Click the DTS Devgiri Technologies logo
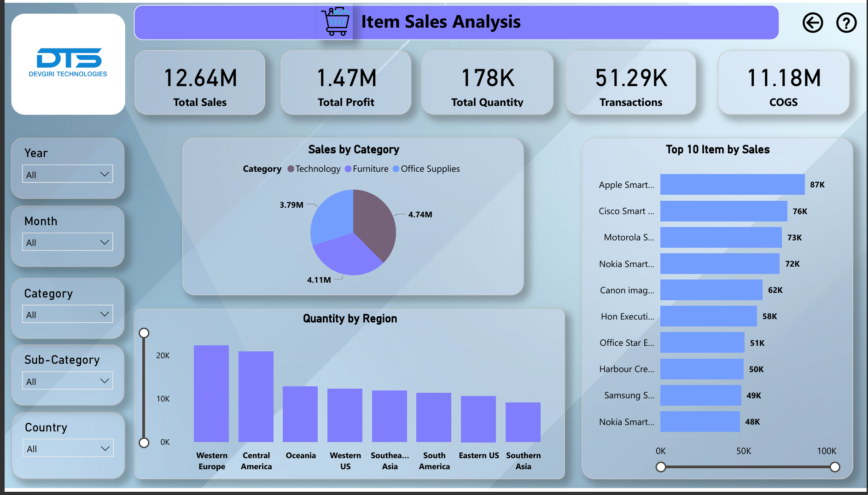Viewport: 868px width, 495px height. 68,64
